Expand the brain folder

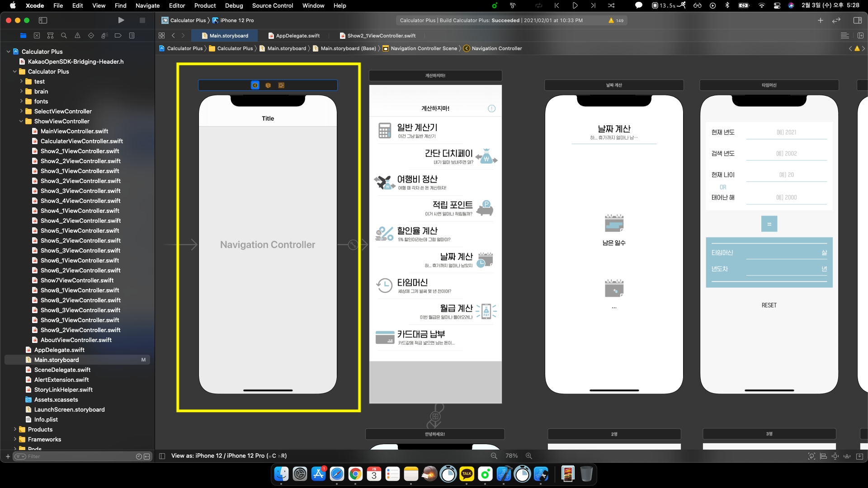21,91
